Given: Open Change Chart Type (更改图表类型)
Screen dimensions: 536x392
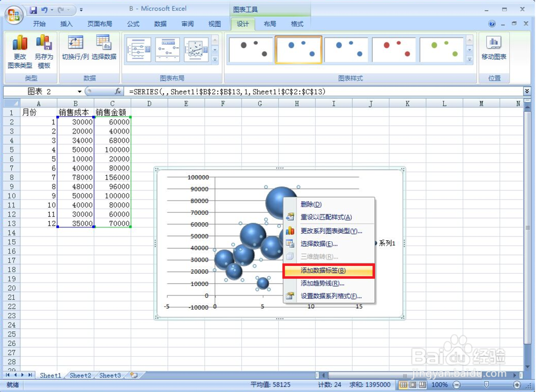Looking at the screenshot, I should [x=20, y=51].
